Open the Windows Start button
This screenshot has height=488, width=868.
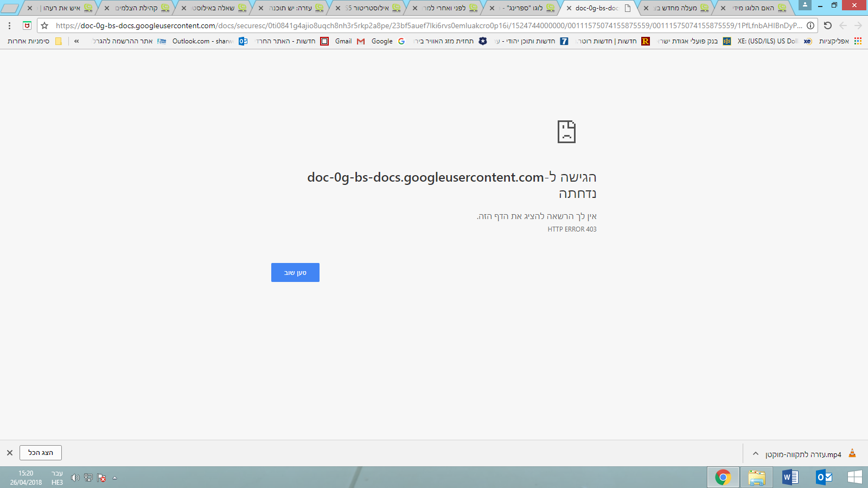(854, 477)
